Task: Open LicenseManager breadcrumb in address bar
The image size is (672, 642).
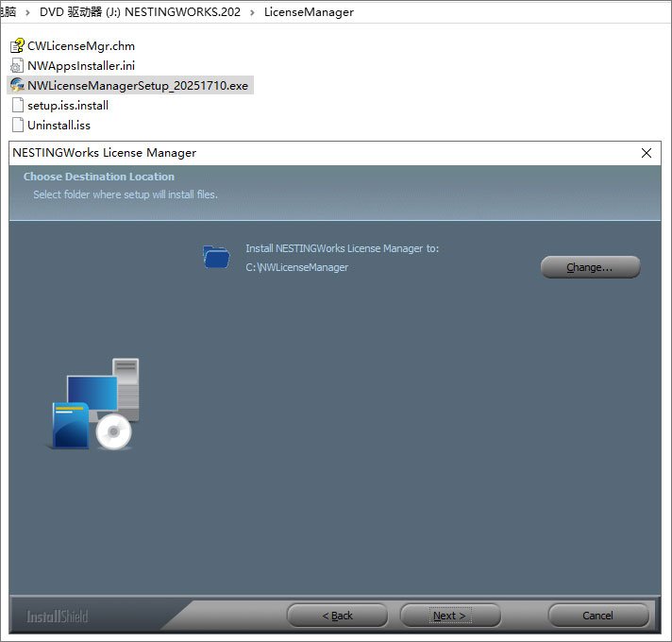Action: pyautogui.click(x=309, y=12)
